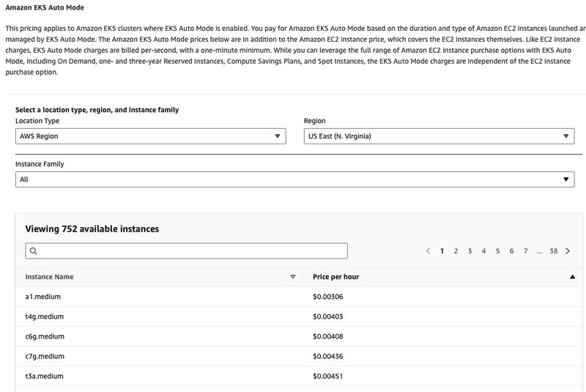Go to page 2 of results
The image size is (586, 392).
(456, 251)
